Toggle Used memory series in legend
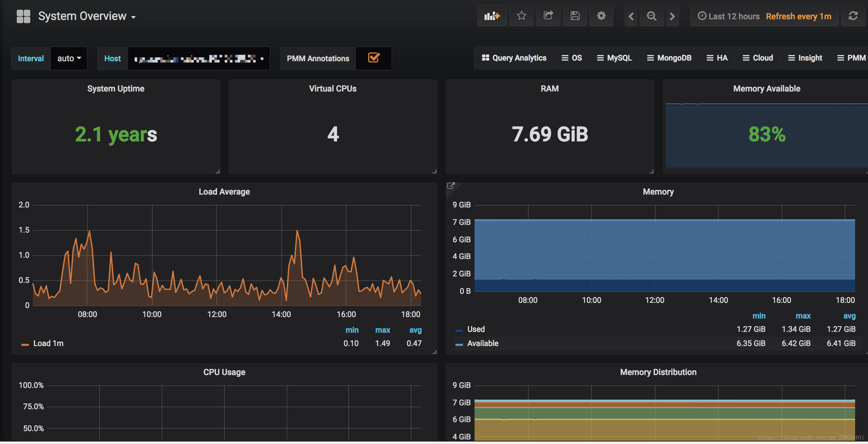 click(x=476, y=329)
